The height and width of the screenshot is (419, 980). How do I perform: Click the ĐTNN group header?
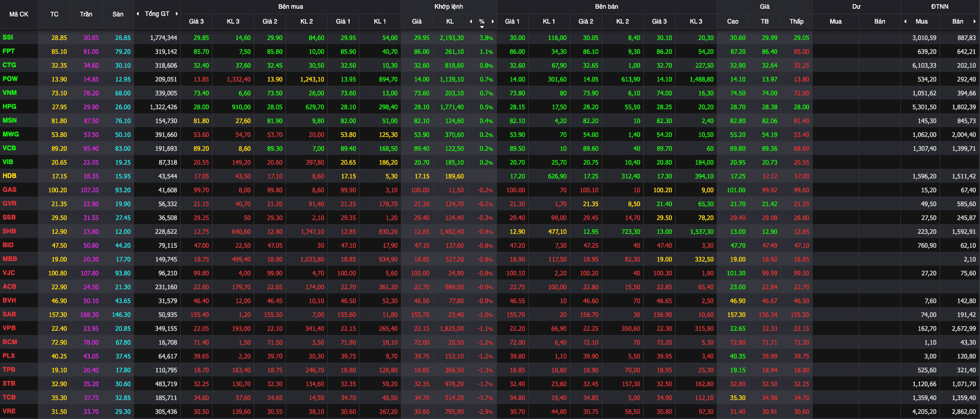point(940,7)
